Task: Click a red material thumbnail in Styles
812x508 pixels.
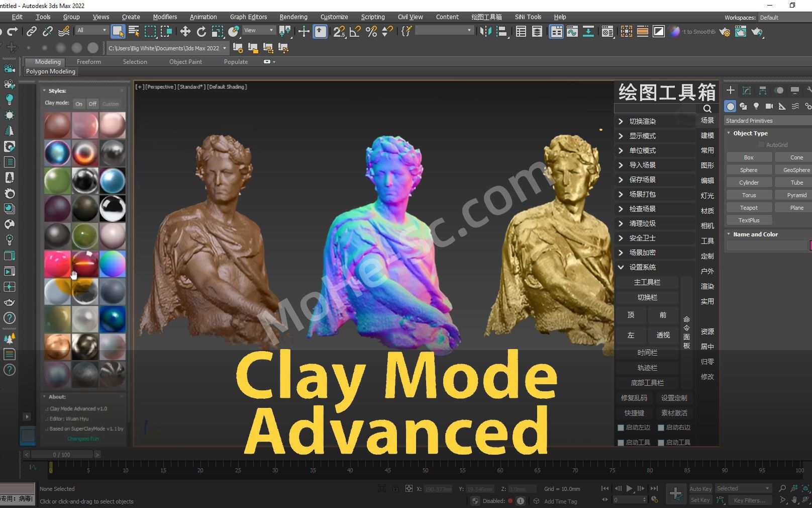Action: (x=57, y=264)
